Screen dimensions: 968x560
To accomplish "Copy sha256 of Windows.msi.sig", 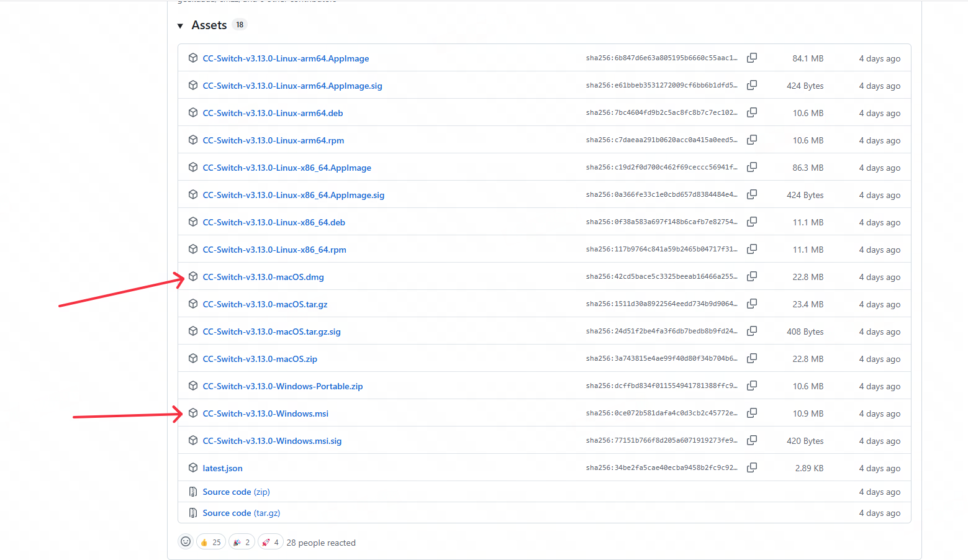I will [x=752, y=440].
